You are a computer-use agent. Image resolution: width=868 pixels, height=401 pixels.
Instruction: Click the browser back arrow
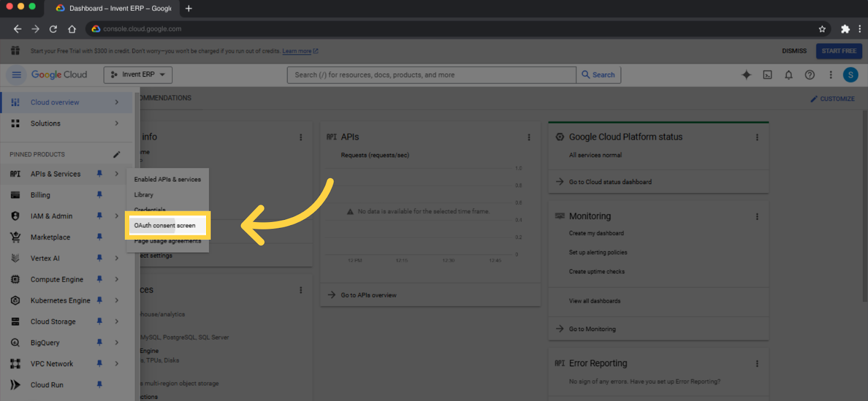pos(17,29)
